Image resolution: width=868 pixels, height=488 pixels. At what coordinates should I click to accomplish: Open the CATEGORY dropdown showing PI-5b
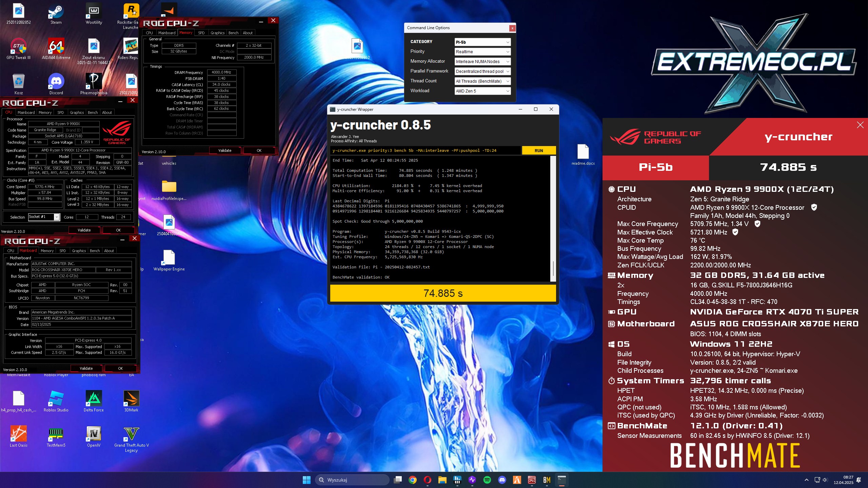pos(482,42)
